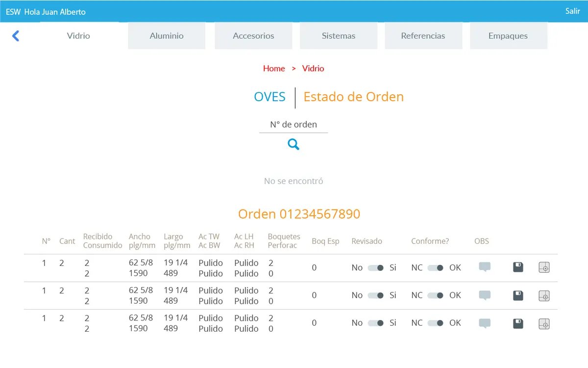Toggle the Conforme NC/OK switch in the first row
Screen dimensions: 588x368
436,268
